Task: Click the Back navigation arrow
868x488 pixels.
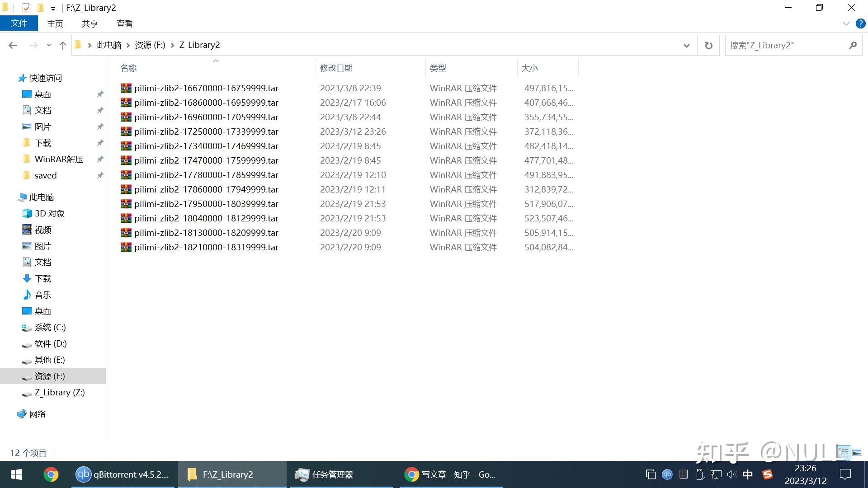Action: (x=13, y=45)
